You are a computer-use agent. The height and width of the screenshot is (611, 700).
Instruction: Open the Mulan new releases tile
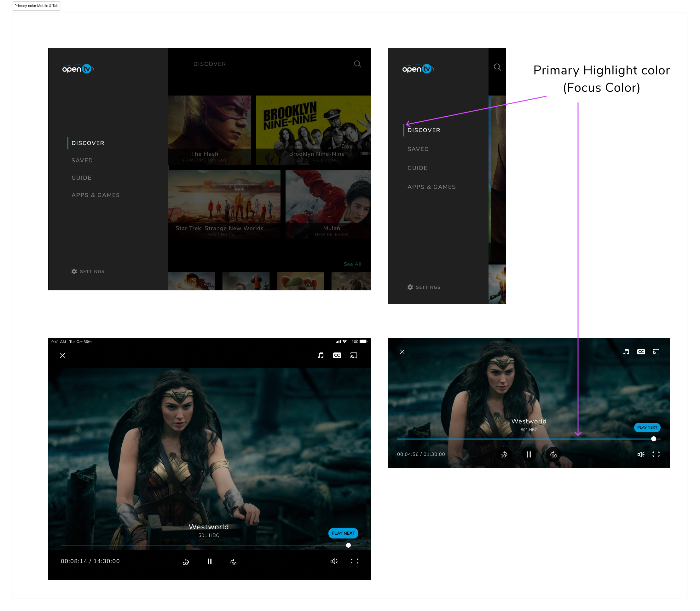[x=328, y=205]
